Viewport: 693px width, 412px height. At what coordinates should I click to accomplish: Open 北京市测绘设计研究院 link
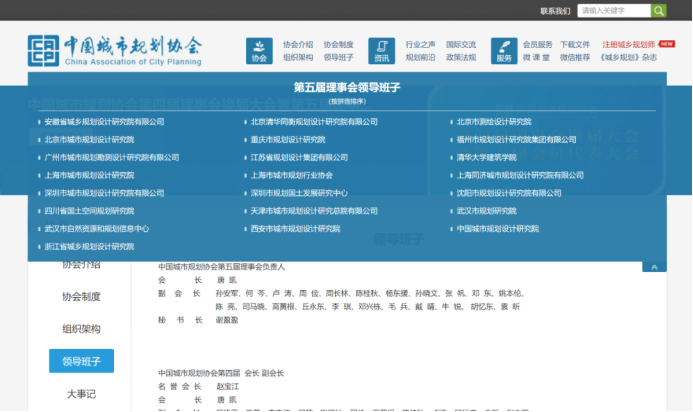[x=494, y=122]
